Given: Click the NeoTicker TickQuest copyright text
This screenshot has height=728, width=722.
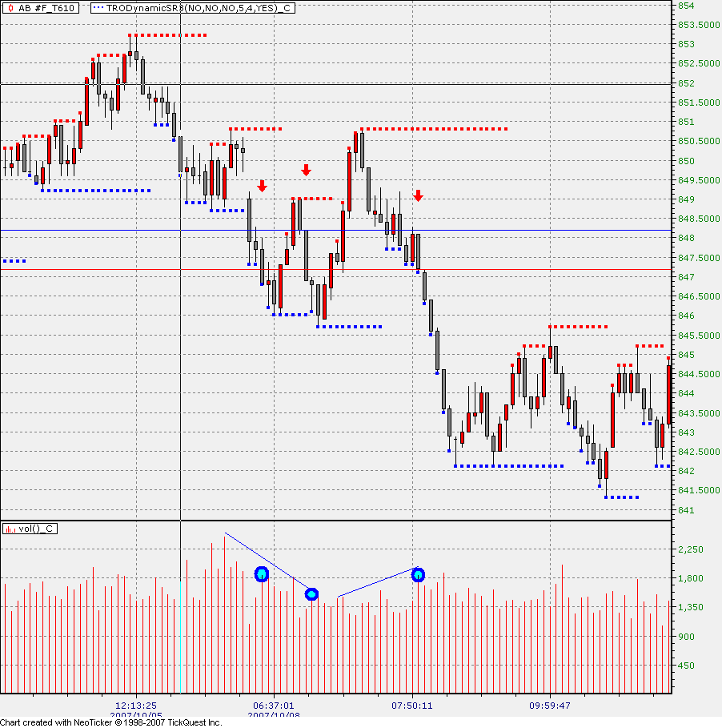Looking at the screenshot, I should [x=111, y=722].
